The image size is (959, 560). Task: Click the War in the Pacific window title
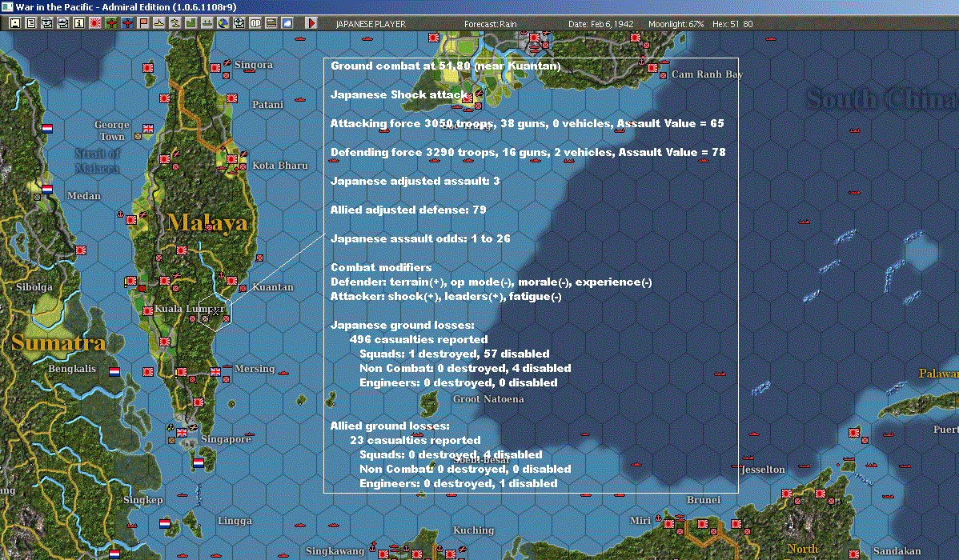pyautogui.click(x=126, y=6)
